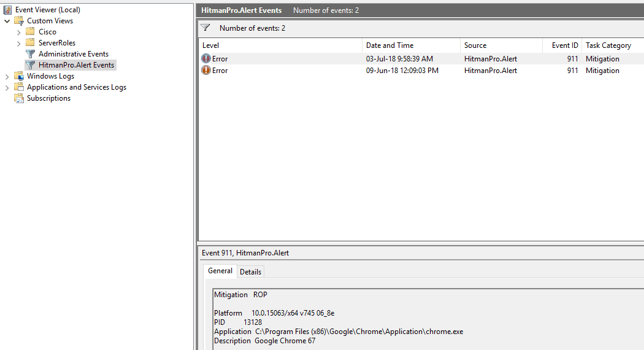Click Mitigation category in the 09-Jun-18 row
The width and height of the screenshot is (644, 350).
tap(602, 71)
